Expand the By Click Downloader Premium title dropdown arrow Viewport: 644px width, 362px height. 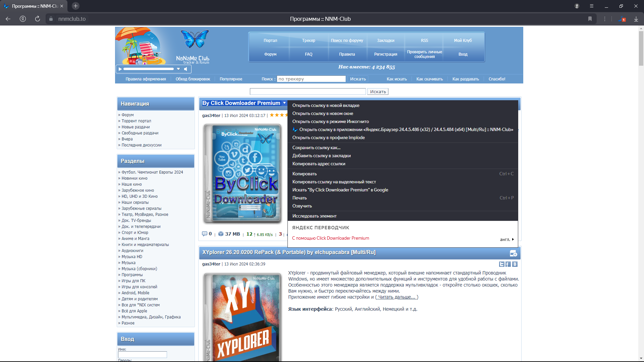tap(284, 103)
